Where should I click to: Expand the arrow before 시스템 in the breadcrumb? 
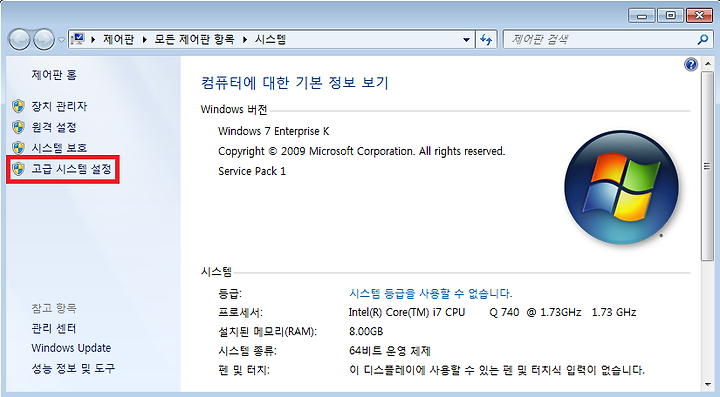(245, 40)
